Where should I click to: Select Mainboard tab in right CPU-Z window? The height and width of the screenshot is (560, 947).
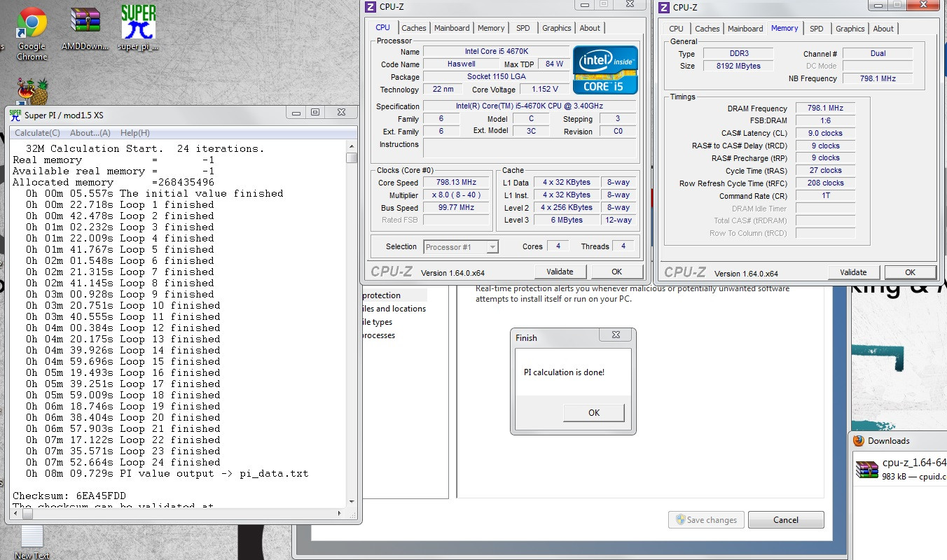pos(745,29)
